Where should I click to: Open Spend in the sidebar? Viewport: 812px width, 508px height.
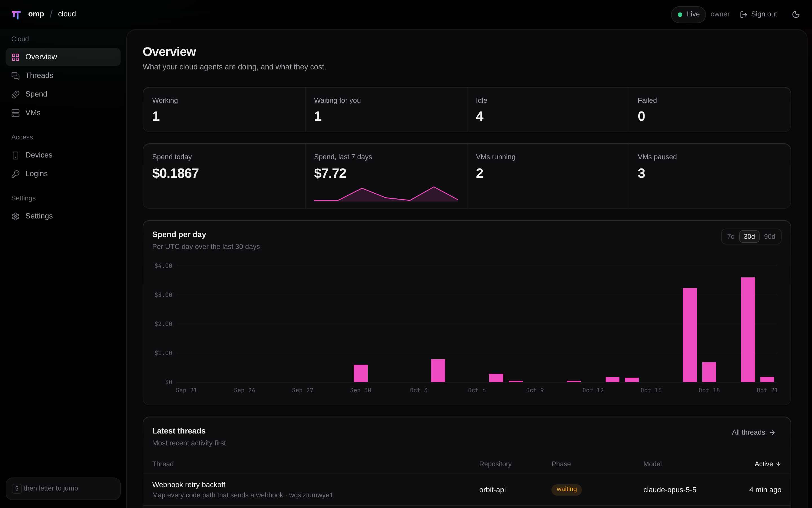(63, 94)
